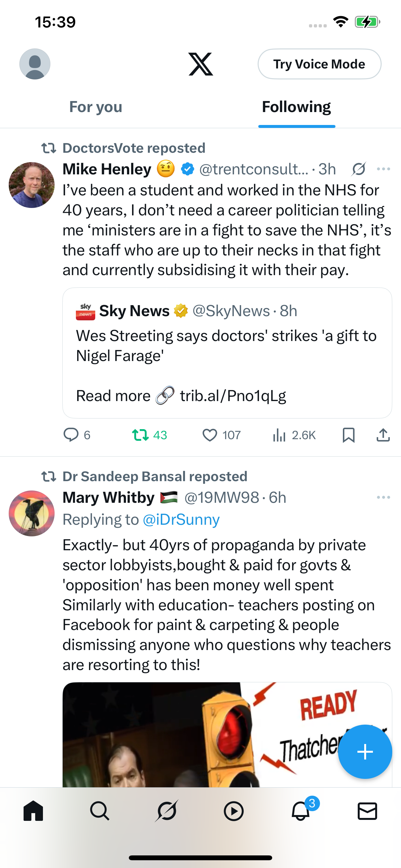Image resolution: width=401 pixels, height=868 pixels.
Task: Open more options on Mike Henley's post
Action: (x=384, y=169)
